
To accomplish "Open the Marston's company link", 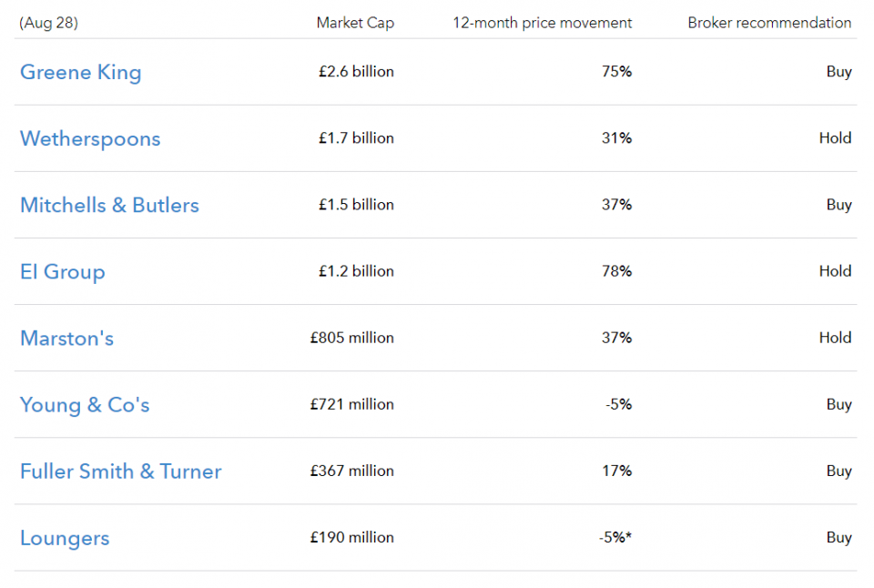I will (66, 339).
